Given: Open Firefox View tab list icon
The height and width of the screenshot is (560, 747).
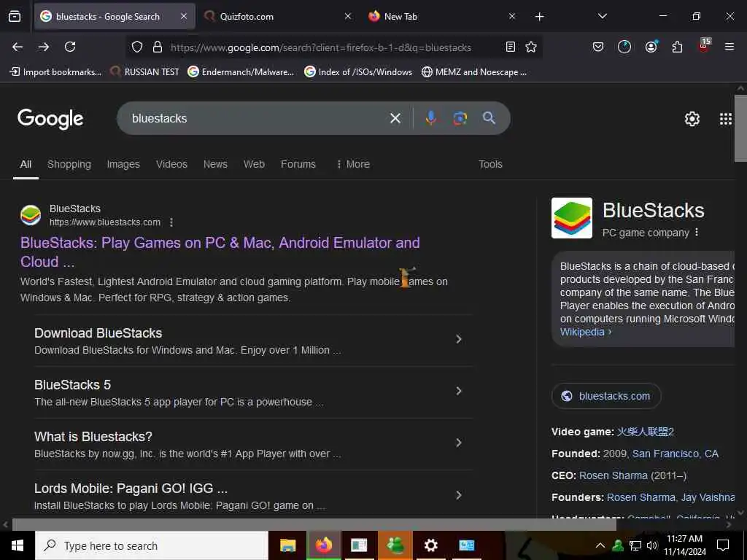Looking at the screenshot, I should [15, 16].
